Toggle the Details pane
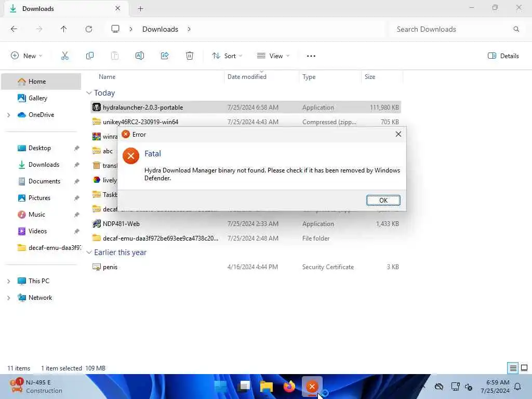532x399 pixels. coord(503,56)
